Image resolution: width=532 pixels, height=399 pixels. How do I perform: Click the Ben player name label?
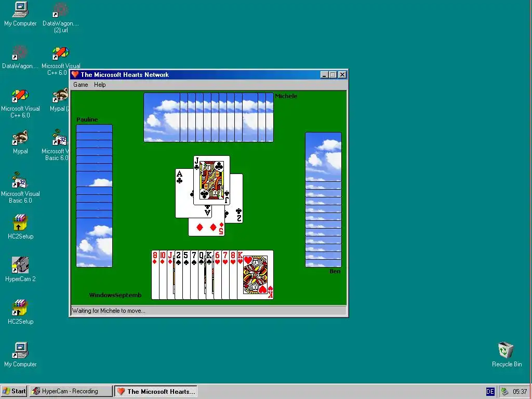tap(335, 271)
